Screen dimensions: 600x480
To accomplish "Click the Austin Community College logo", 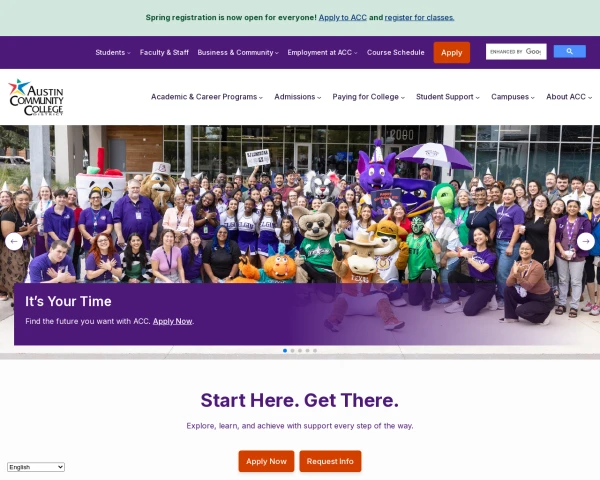I will click(x=36, y=97).
